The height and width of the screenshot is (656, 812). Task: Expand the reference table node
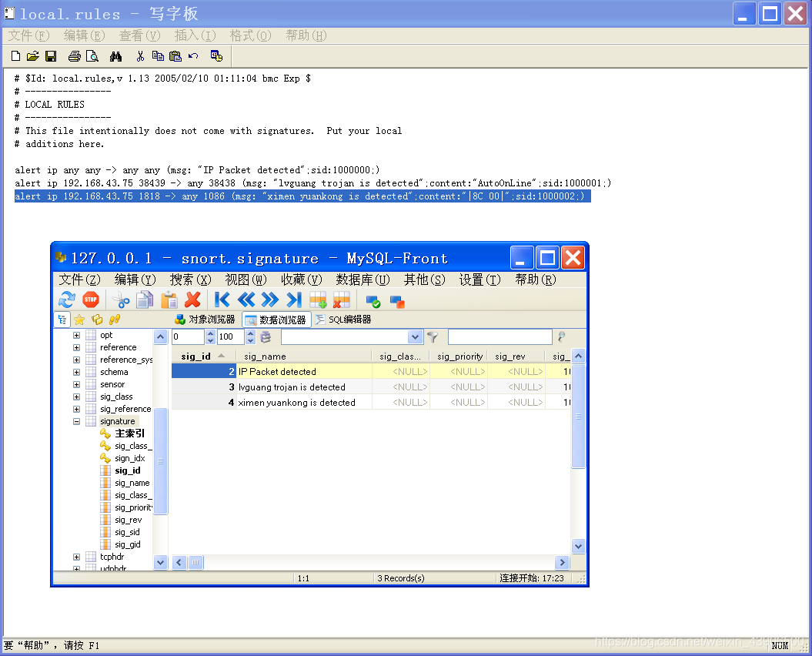point(77,348)
